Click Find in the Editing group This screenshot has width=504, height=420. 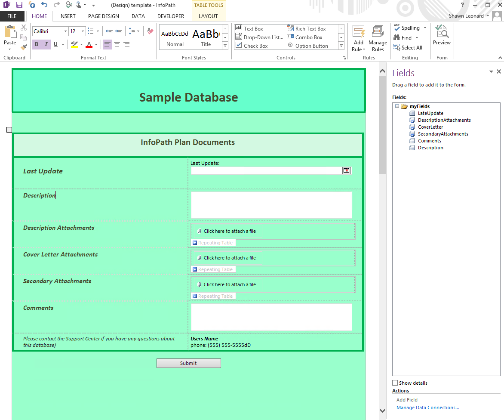(403, 37)
